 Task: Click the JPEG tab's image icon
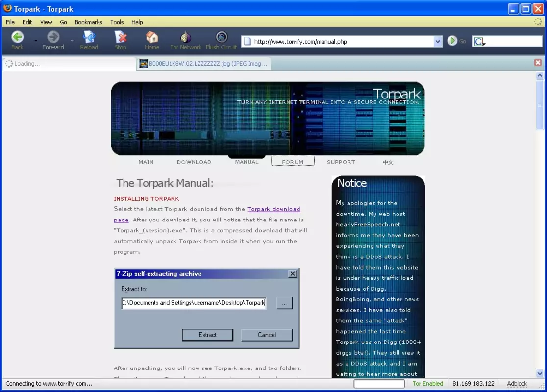tap(144, 64)
